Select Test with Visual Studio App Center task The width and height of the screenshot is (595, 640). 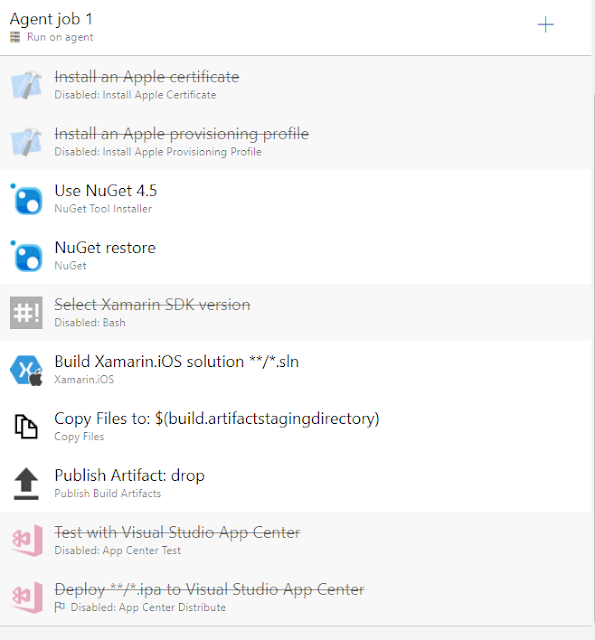pos(295,540)
